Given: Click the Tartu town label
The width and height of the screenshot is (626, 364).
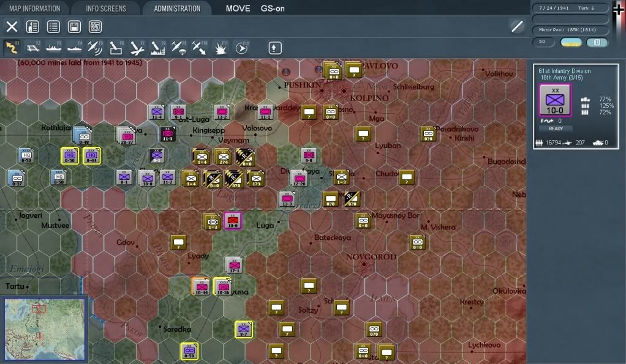Looking at the screenshot, I should click(15, 286).
